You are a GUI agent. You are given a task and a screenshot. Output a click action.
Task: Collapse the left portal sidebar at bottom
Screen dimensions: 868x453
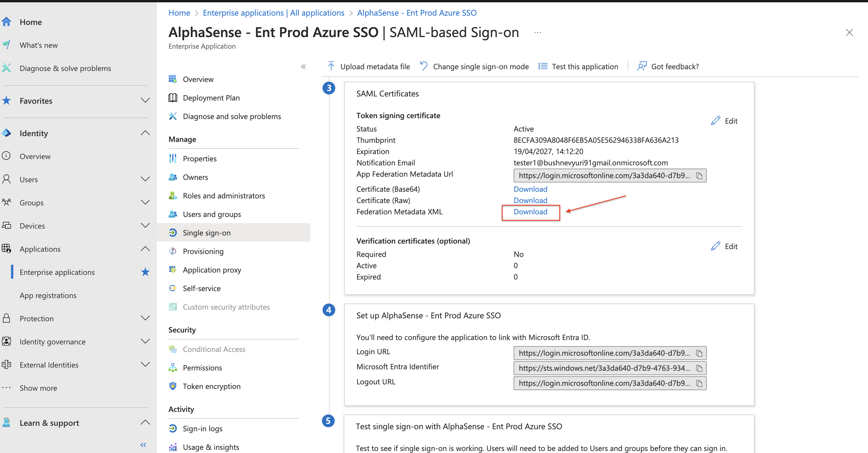coord(143,445)
